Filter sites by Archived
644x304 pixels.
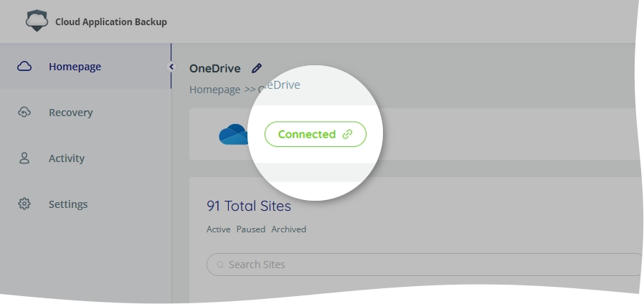click(289, 229)
